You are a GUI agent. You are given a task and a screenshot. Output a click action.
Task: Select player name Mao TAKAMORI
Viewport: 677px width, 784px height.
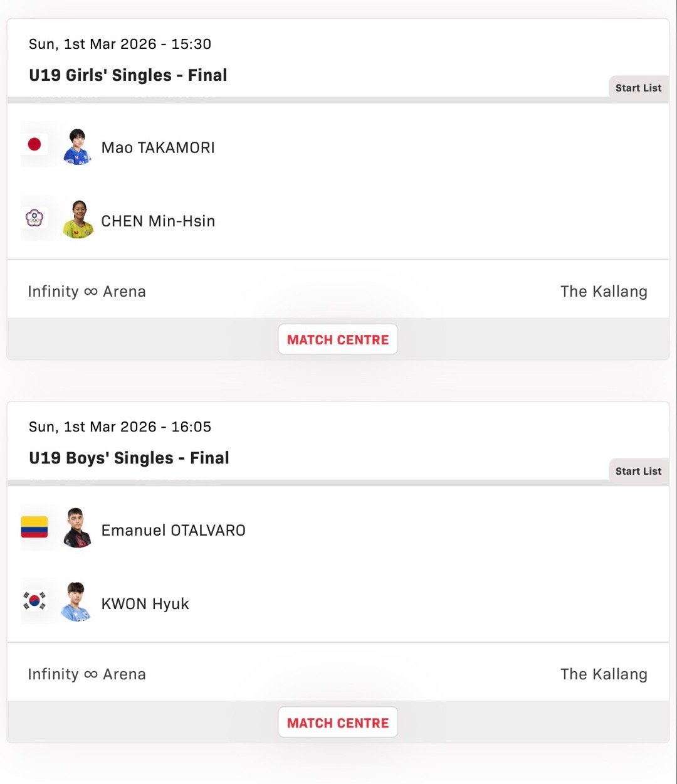pos(158,148)
